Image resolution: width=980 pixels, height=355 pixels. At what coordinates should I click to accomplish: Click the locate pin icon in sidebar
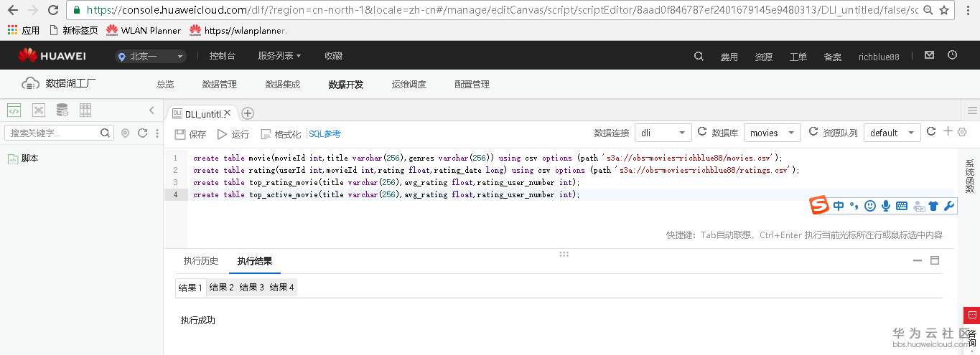126,133
